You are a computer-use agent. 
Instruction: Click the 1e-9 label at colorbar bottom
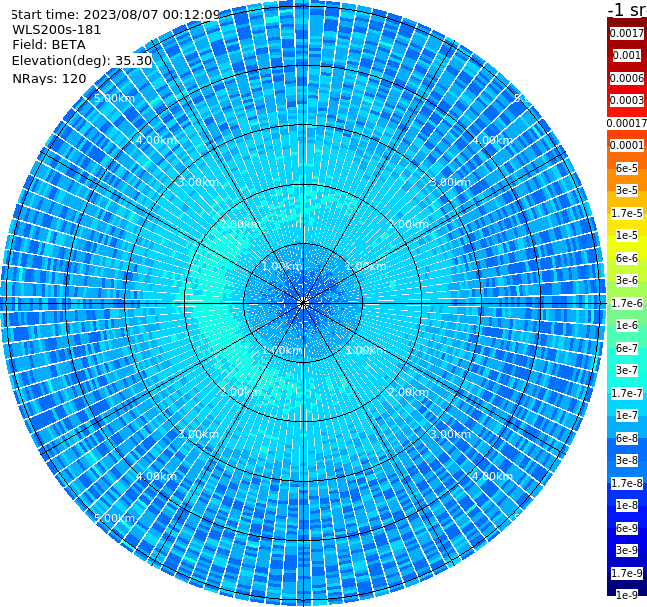click(627, 595)
